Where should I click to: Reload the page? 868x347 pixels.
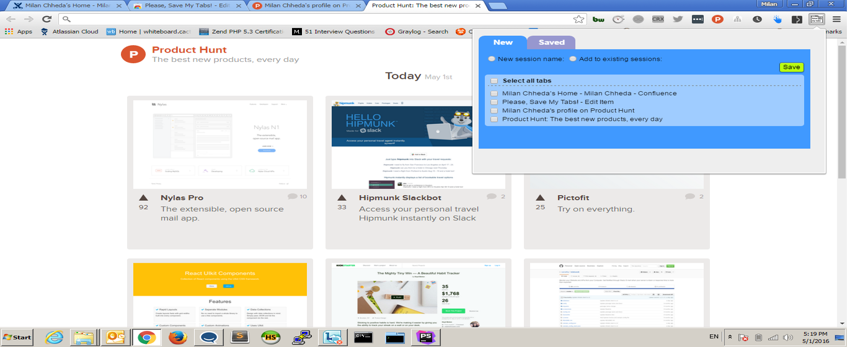[46, 19]
